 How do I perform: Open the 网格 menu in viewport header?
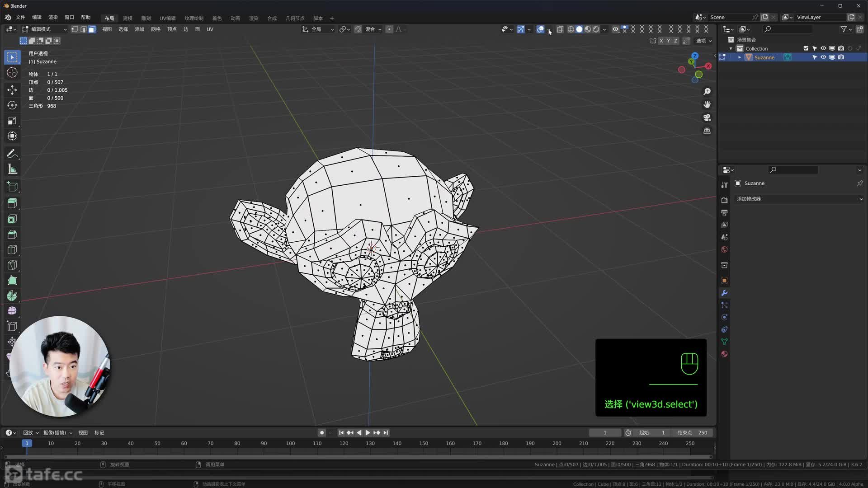coord(156,29)
